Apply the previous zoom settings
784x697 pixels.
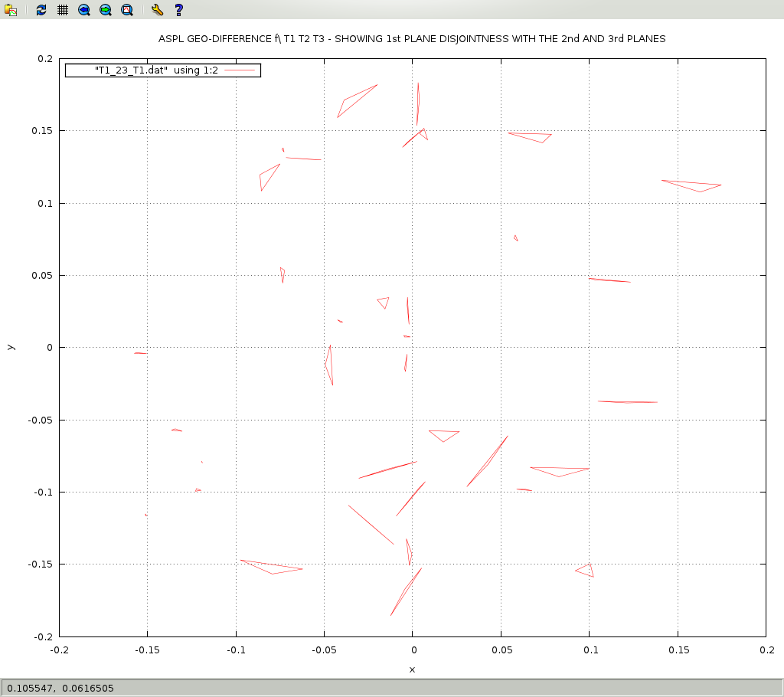(x=84, y=10)
